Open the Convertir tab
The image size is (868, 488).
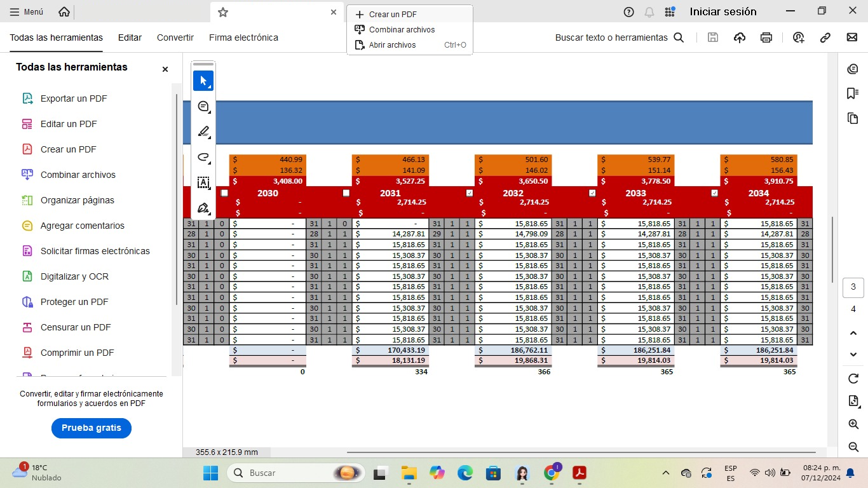175,37
